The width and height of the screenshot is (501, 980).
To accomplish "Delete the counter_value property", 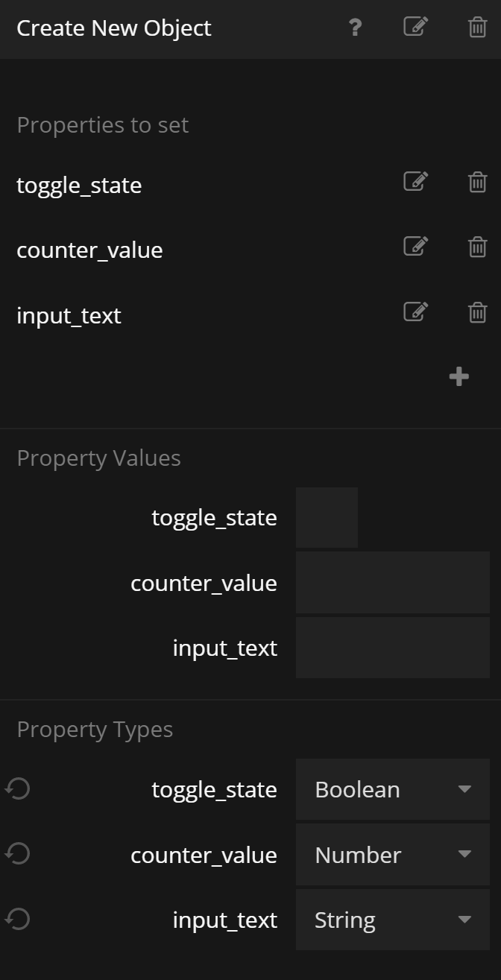I will (477, 247).
